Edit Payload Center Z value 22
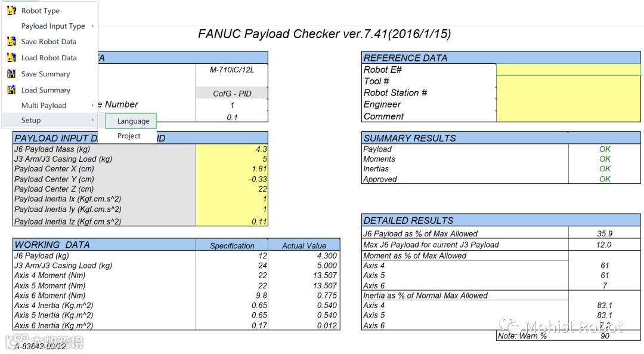The width and height of the screenshot is (644, 354). pyautogui.click(x=231, y=189)
